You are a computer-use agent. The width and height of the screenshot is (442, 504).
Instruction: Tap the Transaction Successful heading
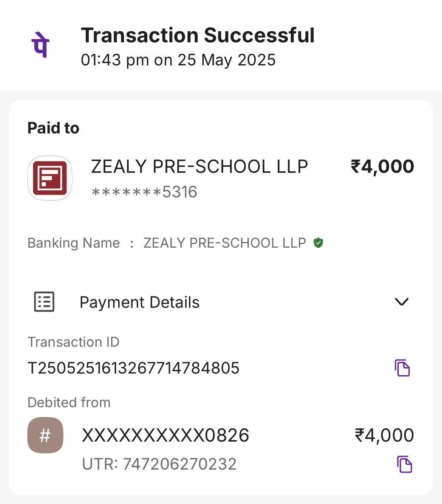(x=198, y=36)
